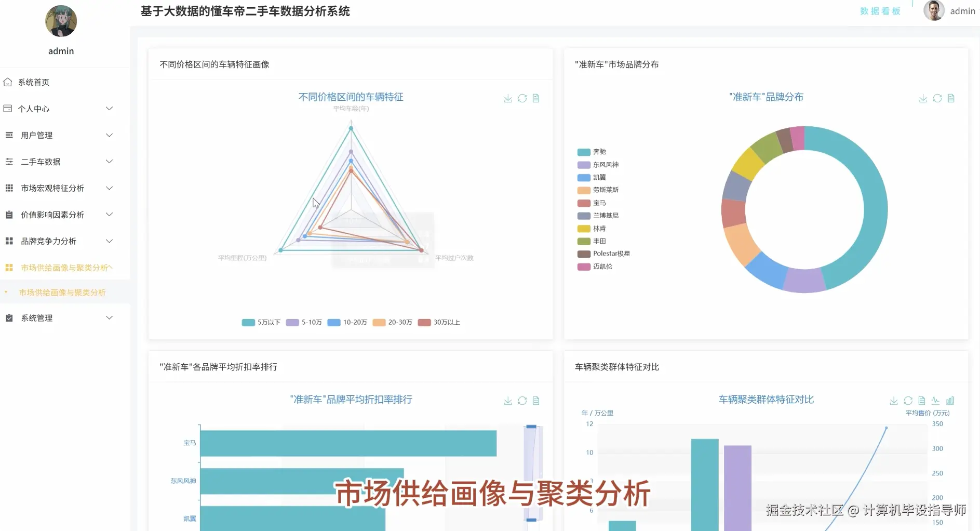Image resolution: width=980 pixels, height=531 pixels.
Task: Toggle 丰田 in the donut legend
Action: click(592, 241)
